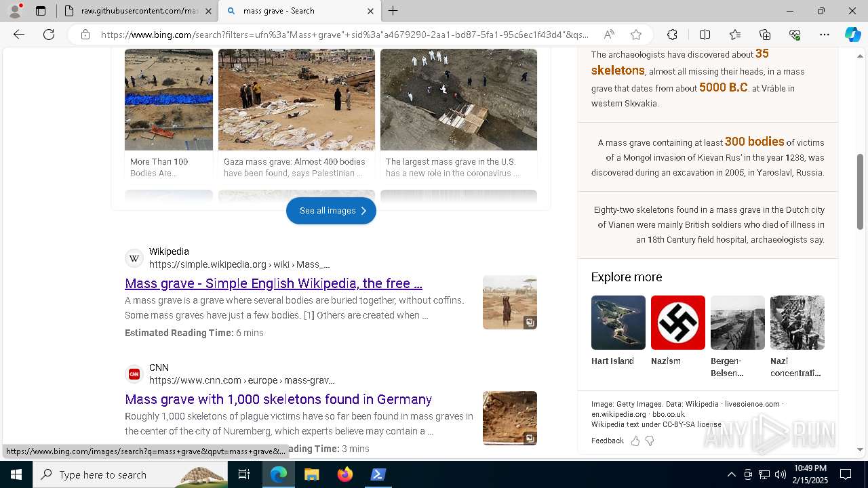Reload the current Bing page
Viewport: 868px width, 488px height.
[49, 35]
